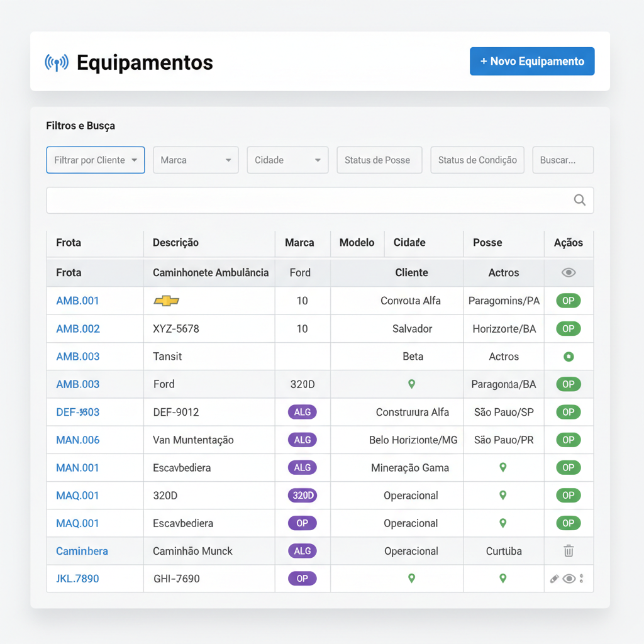Click the green dot in the Tansit row
The image size is (644, 644).
pos(569,357)
